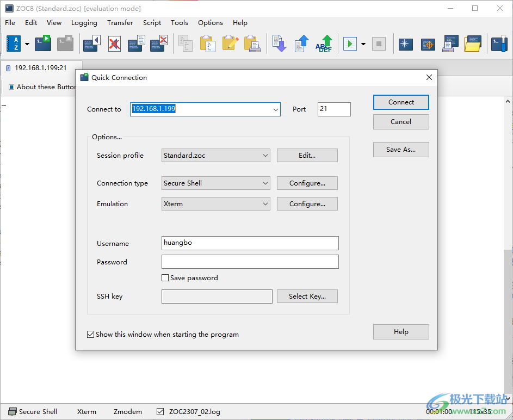Click the Select Key... button
This screenshot has height=420, width=513.
(307, 297)
